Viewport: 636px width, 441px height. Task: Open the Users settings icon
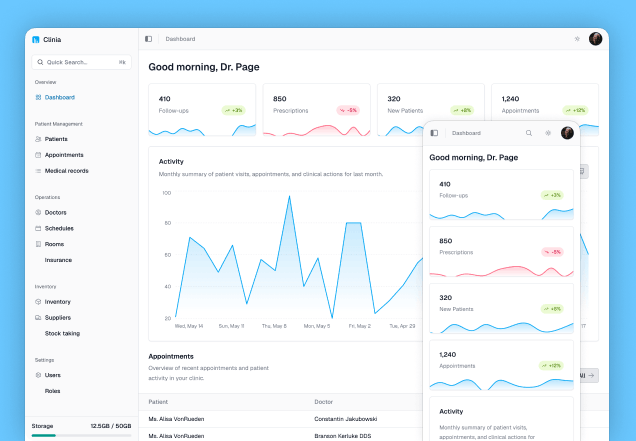pos(38,375)
